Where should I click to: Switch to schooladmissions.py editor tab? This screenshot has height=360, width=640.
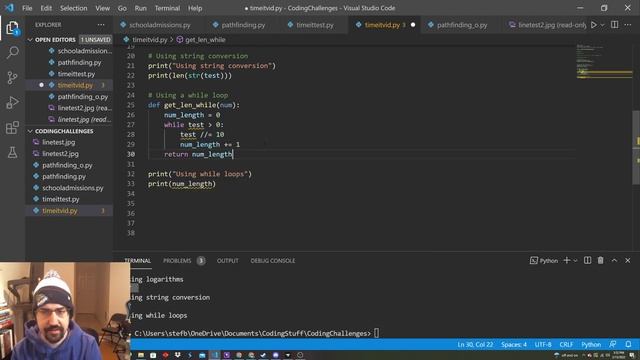[x=159, y=25]
